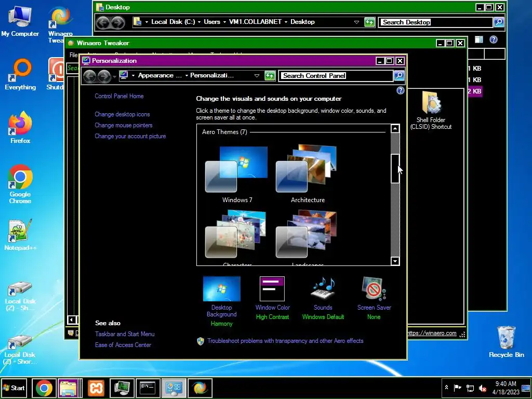Select the Shell Folder (CLSID) Shortcut
The image size is (532, 399).
click(x=431, y=111)
